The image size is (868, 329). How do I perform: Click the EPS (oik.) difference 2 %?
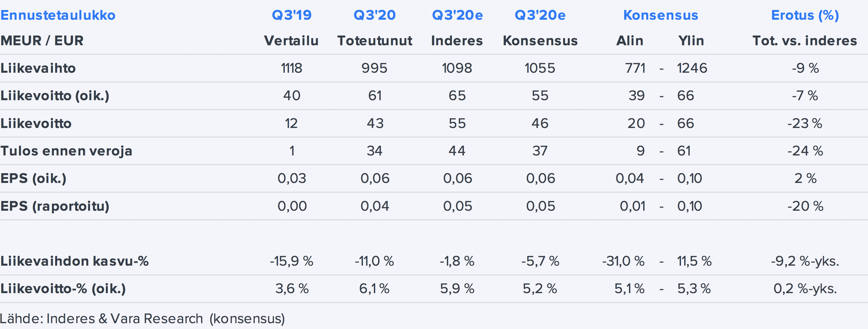(805, 178)
